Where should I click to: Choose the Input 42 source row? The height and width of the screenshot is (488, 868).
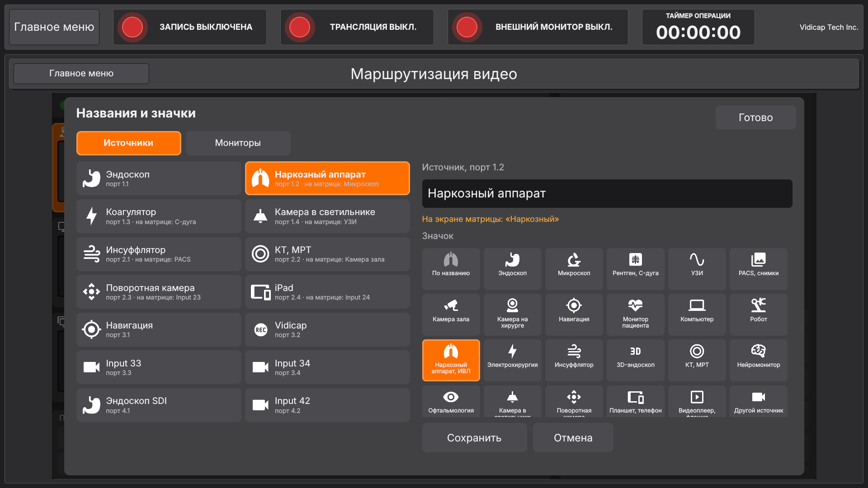pyautogui.click(x=327, y=405)
